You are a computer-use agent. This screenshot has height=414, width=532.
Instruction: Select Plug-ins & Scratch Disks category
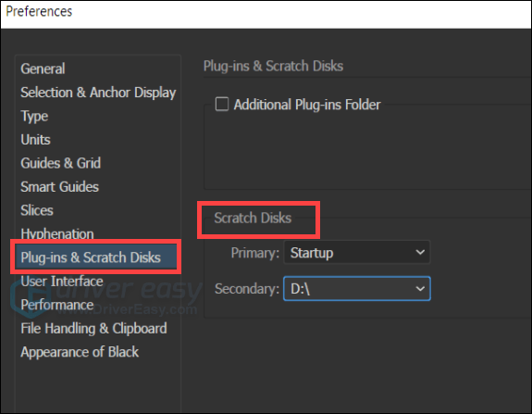pos(96,257)
